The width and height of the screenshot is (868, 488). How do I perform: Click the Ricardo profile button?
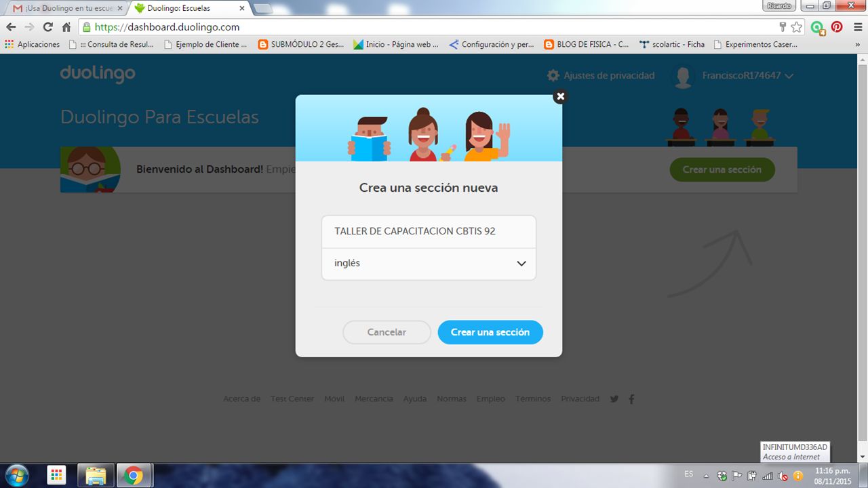779,5
